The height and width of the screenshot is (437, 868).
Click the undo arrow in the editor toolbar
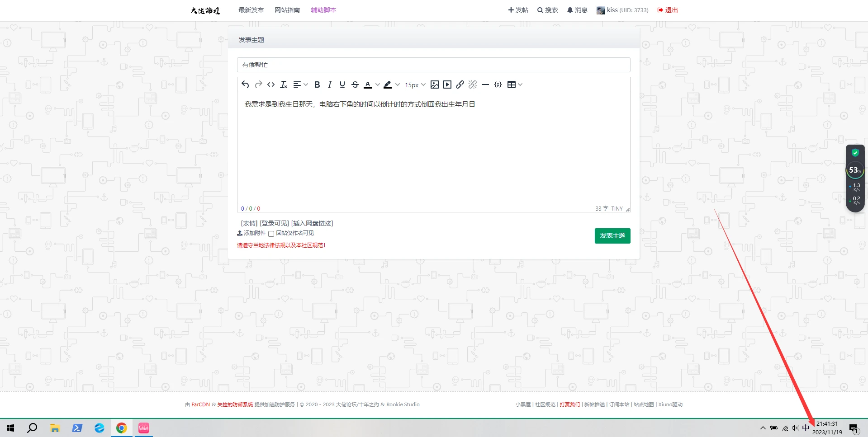pos(245,85)
